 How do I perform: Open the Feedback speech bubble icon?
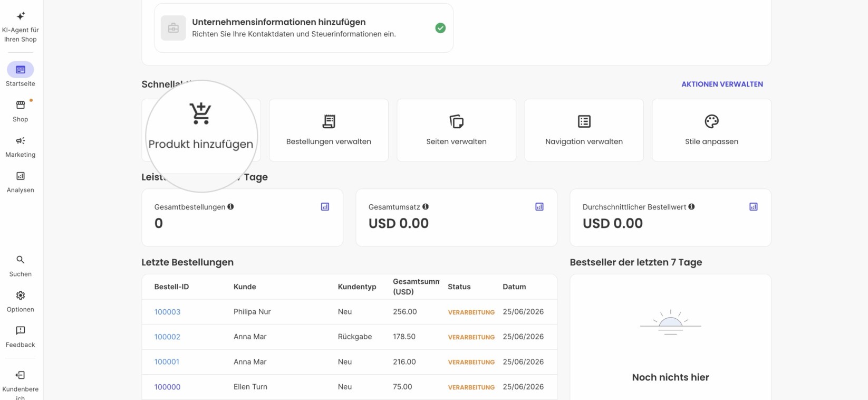point(21,330)
